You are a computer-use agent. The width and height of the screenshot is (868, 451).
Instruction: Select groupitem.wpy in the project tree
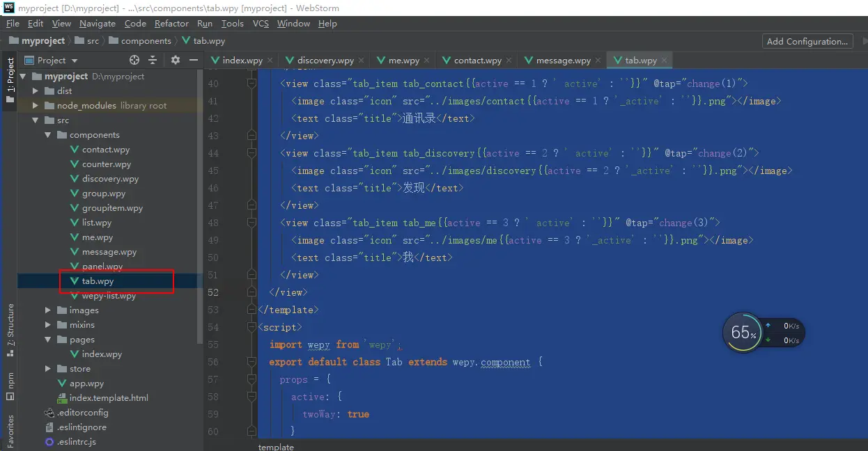pyautogui.click(x=112, y=208)
